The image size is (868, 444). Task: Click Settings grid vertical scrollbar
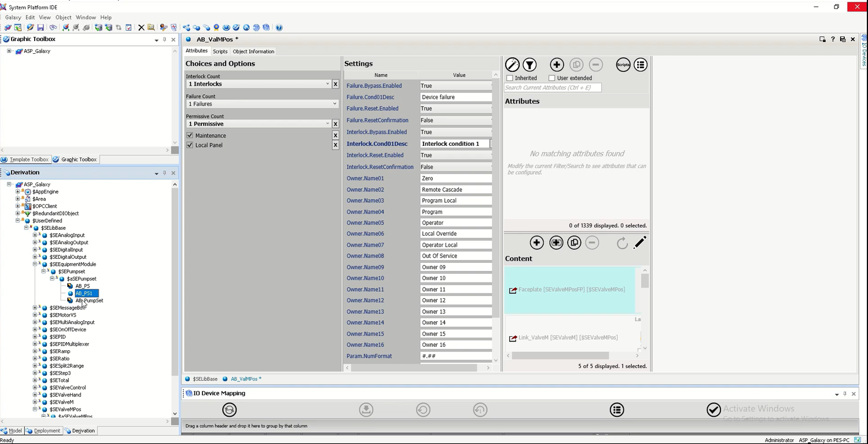click(x=495, y=197)
